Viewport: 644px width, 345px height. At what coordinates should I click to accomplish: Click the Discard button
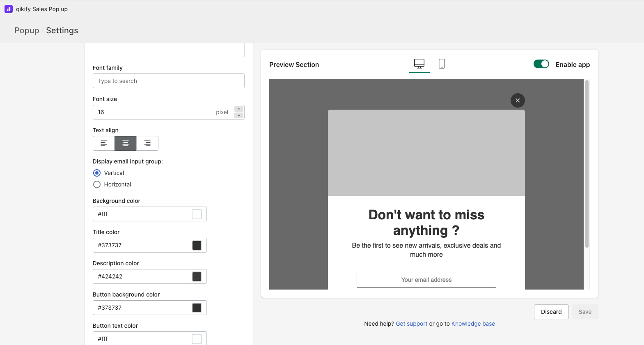coord(551,312)
